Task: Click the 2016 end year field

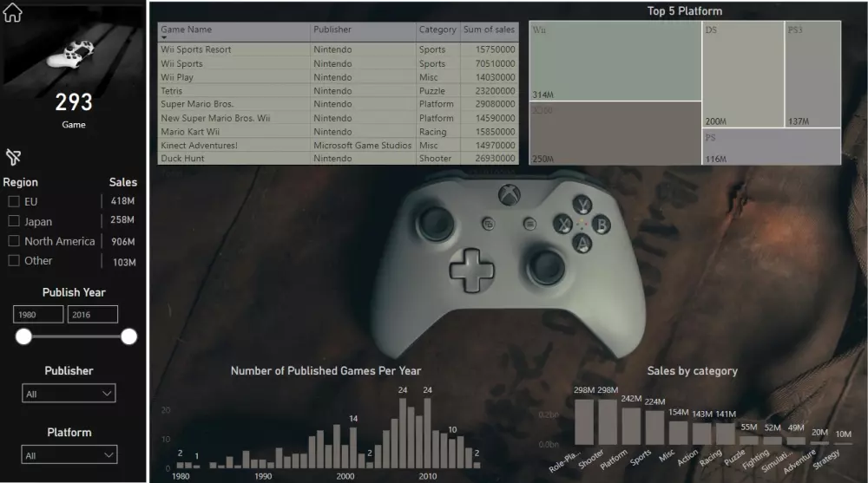Action: pos(93,314)
